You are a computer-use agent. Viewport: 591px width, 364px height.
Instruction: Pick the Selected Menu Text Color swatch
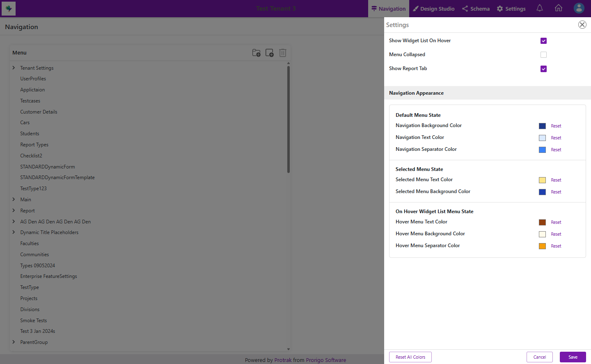pos(542,180)
